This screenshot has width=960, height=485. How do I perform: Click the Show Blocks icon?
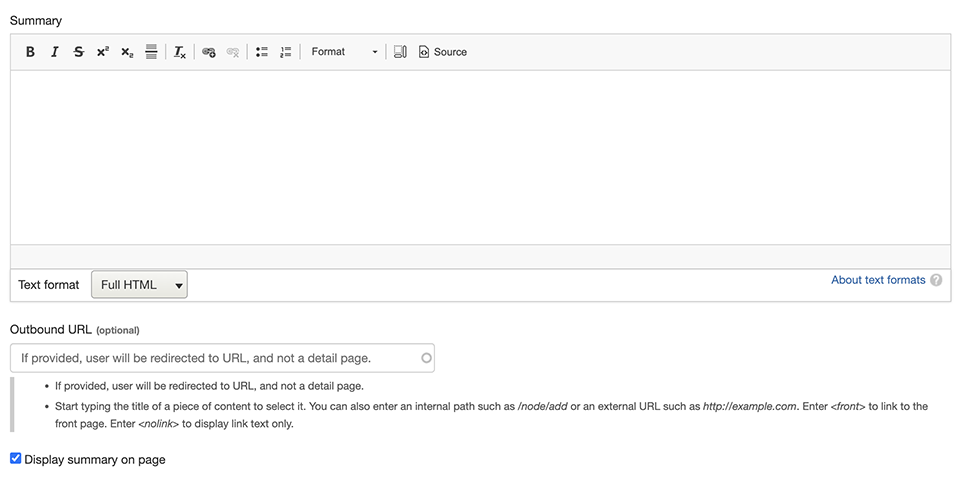click(x=400, y=52)
